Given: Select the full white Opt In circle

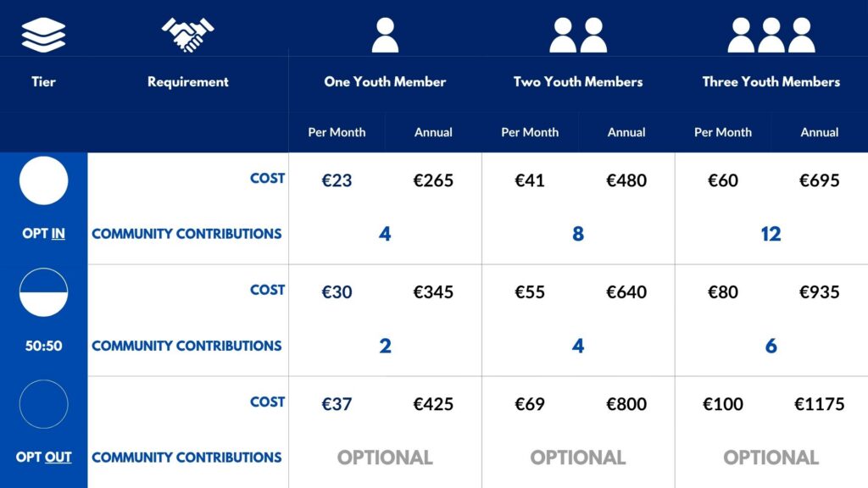Looking at the screenshot, I should coord(43,180).
